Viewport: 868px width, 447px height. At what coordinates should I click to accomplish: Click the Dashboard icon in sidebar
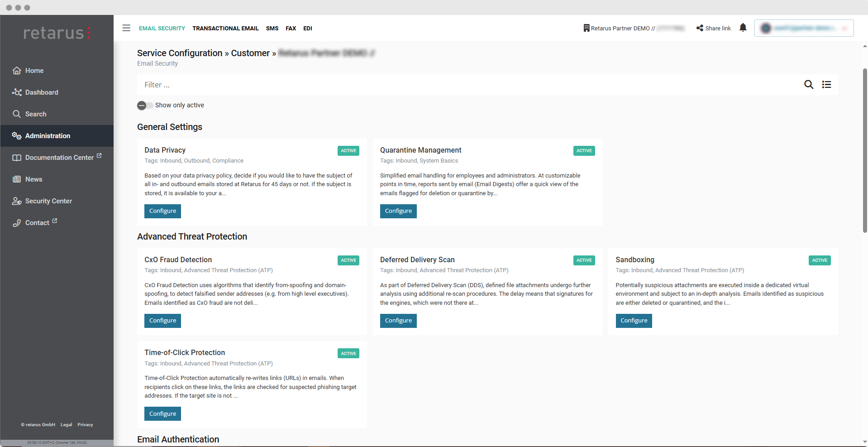pyautogui.click(x=17, y=92)
